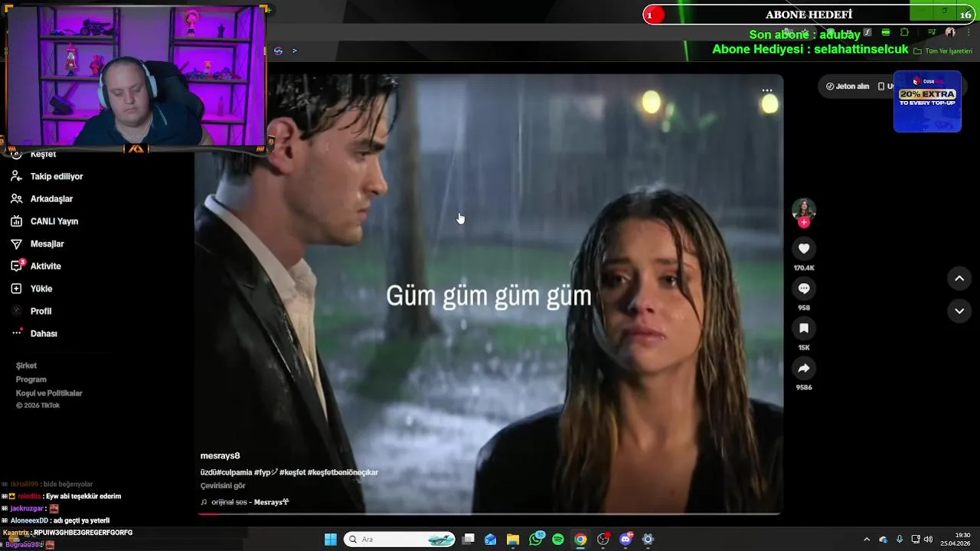Click the taskbar Ara search box

399,540
